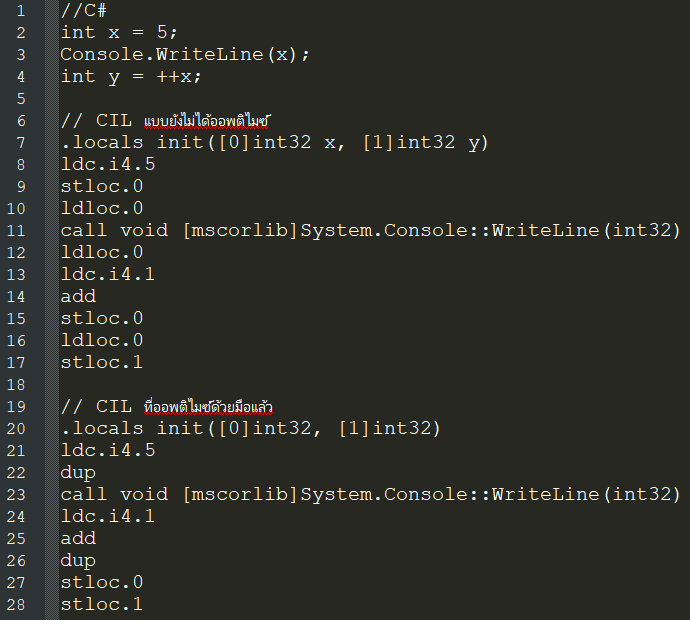The image size is (690, 620).
Task: Click Console.WriteLine(x); on line 3
Action: (x=185, y=55)
